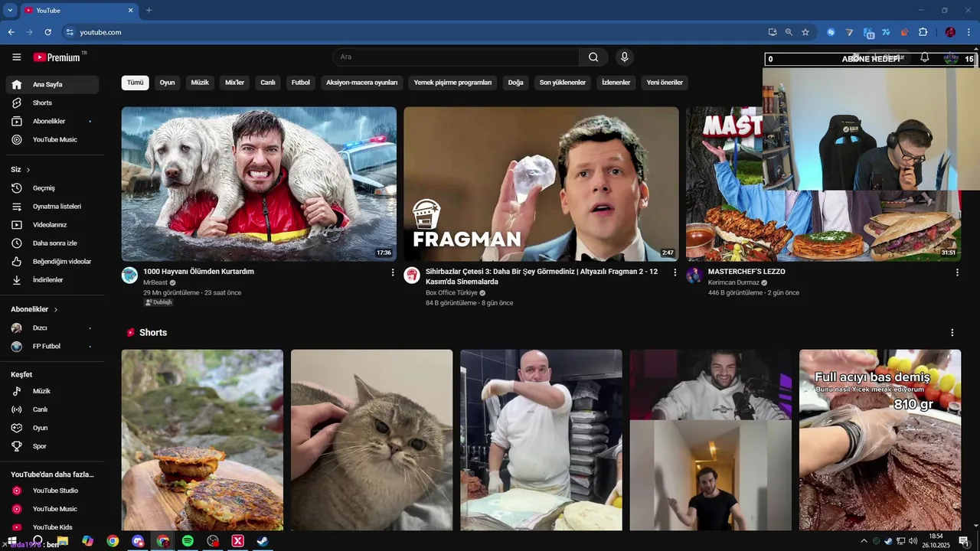This screenshot has height=551, width=980.
Task: Open the translate extension with badge 12
Action: click(x=868, y=33)
